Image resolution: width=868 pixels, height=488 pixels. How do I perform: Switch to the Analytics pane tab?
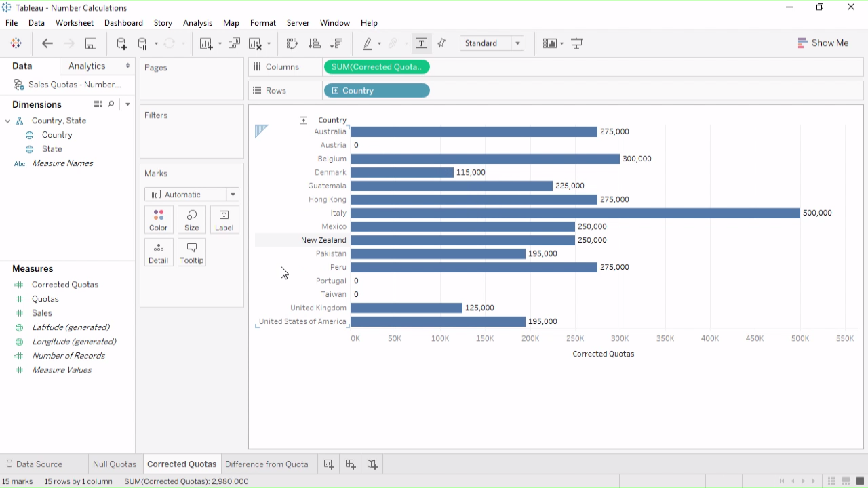pos(87,66)
